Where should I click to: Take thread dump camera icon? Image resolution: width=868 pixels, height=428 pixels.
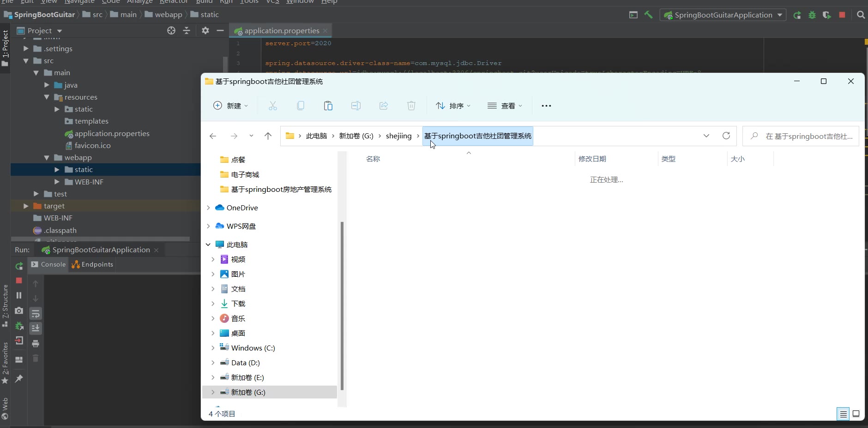[x=19, y=311]
